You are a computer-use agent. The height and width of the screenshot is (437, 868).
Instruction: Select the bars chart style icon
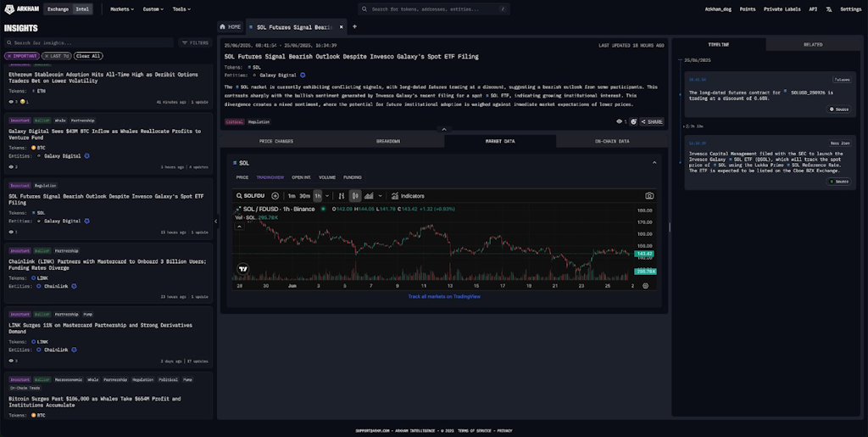[342, 196]
